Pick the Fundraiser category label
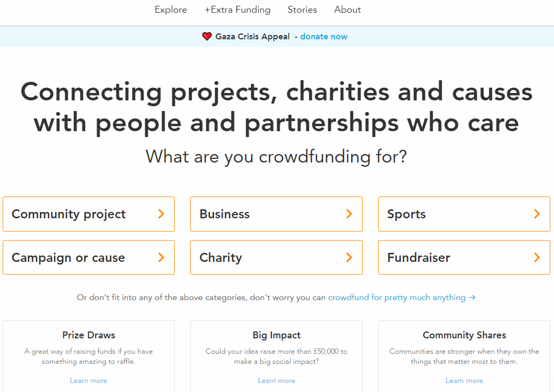Viewport: 554px width, 392px height. pyautogui.click(x=419, y=258)
